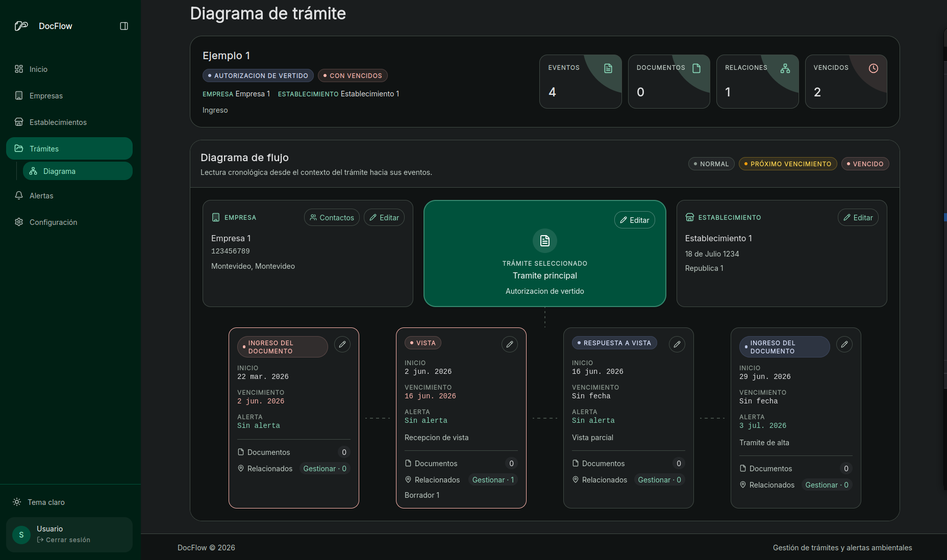The height and width of the screenshot is (560, 947).
Task: Click the Configuración gear icon
Action: [x=19, y=222]
